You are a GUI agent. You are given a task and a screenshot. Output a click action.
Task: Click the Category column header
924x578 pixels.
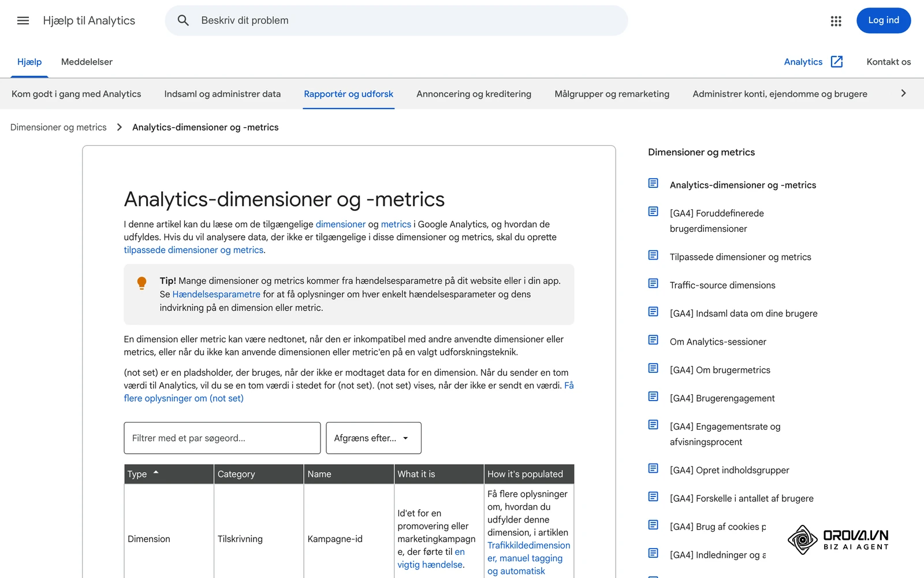[x=259, y=474]
